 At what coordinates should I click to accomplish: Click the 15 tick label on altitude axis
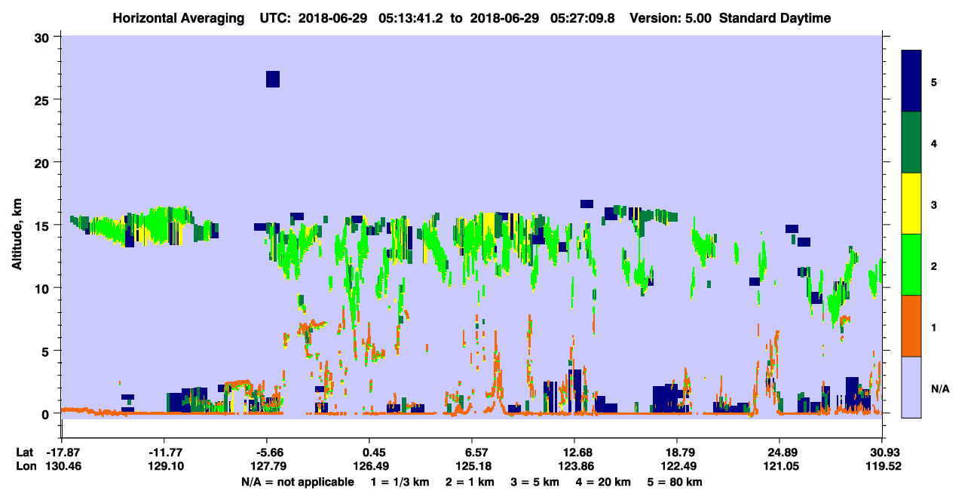tap(44, 225)
